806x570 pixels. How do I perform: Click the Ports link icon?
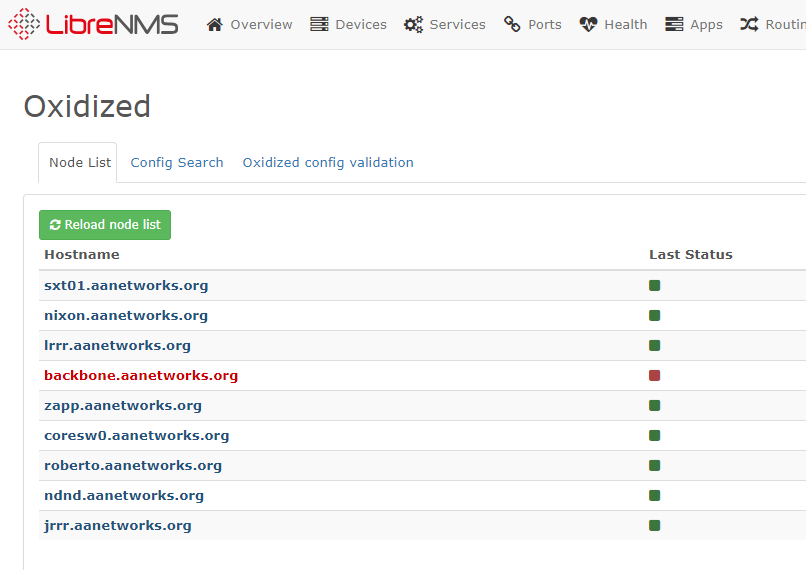click(x=512, y=24)
